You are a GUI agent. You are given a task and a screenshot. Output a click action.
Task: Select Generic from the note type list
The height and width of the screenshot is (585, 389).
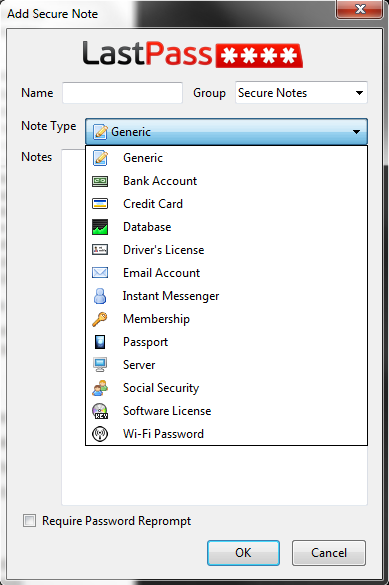click(226, 158)
